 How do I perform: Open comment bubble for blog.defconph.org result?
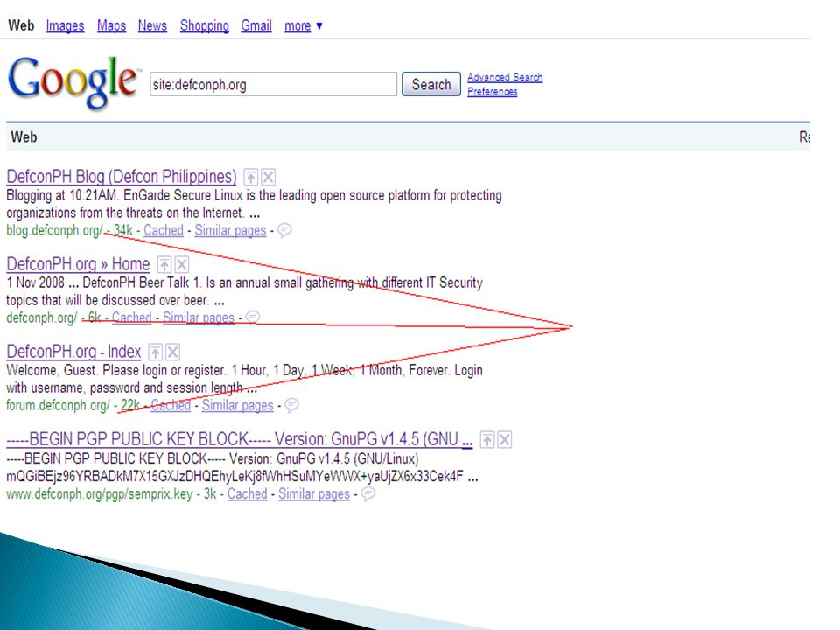click(284, 230)
